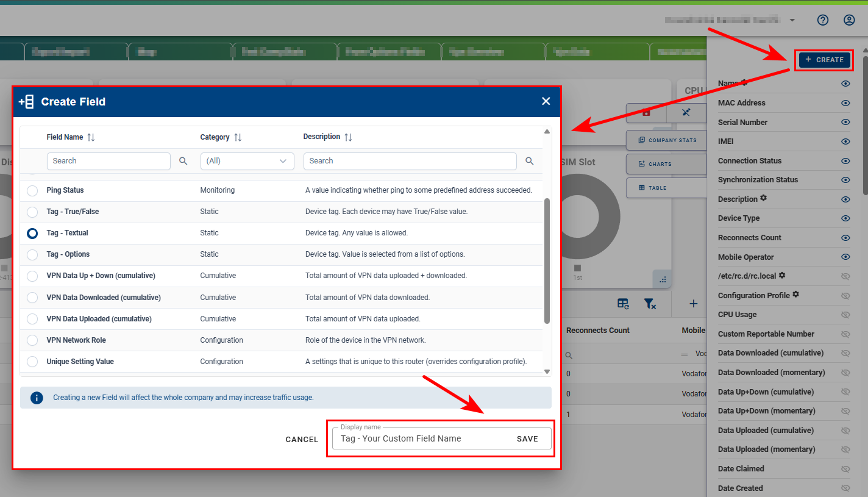Click in the Display name input field
This screenshot has width=868, height=497.
point(421,438)
